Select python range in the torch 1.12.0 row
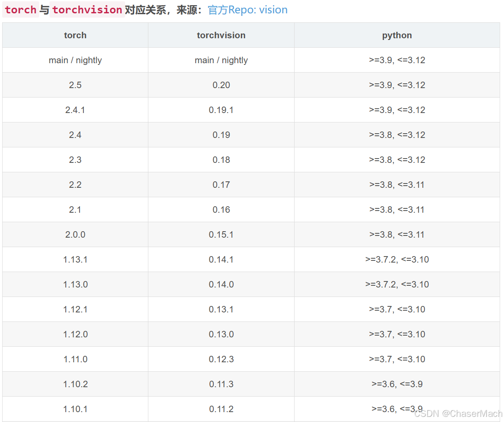Image resolution: width=504 pixels, height=422 pixels. click(x=397, y=334)
